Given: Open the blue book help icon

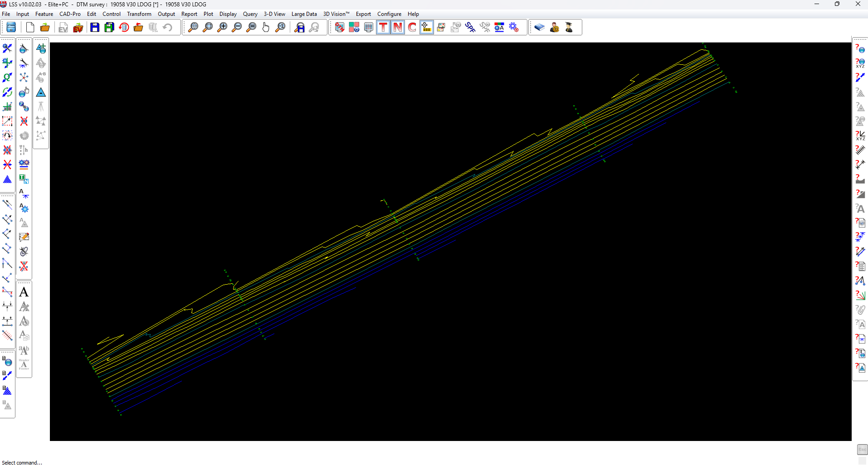Looking at the screenshot, I should [x=539, y=28].
